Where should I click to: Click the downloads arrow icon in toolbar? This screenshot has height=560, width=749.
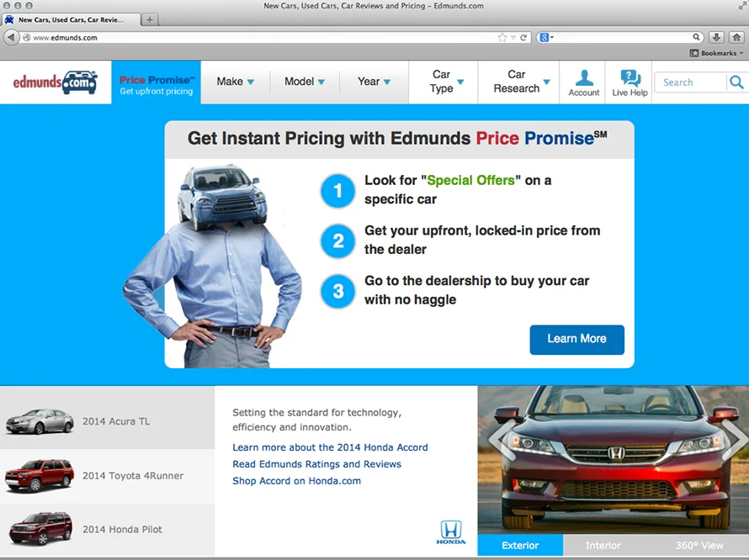(716, 37)
